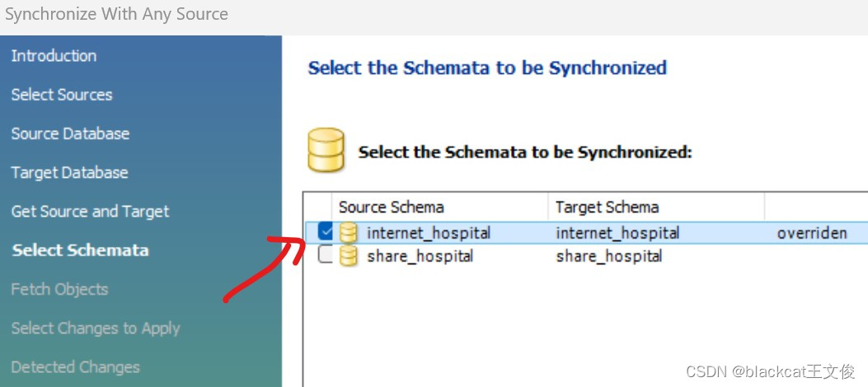This screenshot has width=868, height=387.
Task: Click the Detected Changes step
Action: coord(75,367)
